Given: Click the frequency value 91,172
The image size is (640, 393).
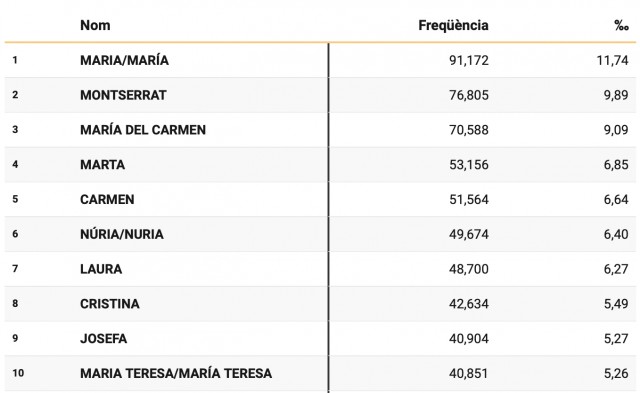Looking at the screenshot, I should pyautogui.click(x=469, y=60).
